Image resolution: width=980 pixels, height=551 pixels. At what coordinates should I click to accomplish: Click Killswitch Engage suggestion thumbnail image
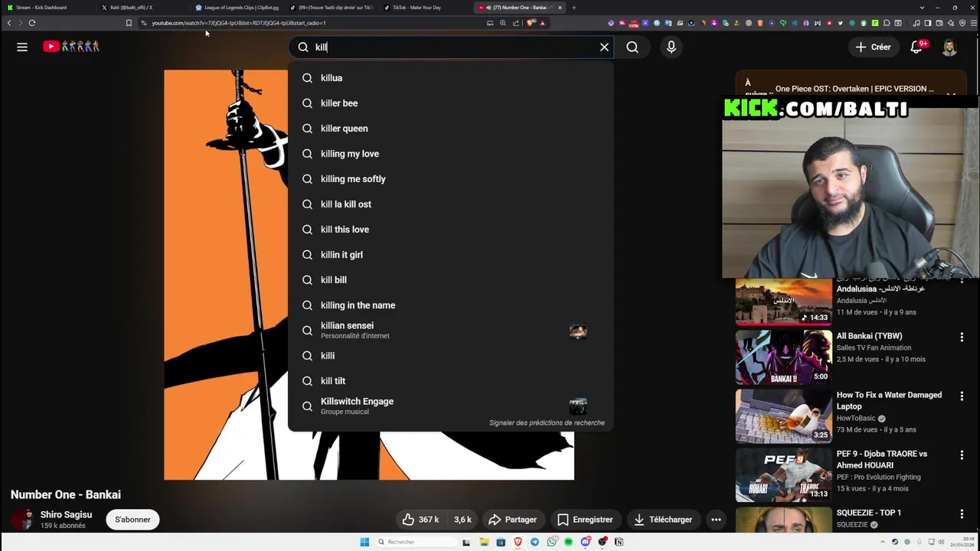coord(578,406)
